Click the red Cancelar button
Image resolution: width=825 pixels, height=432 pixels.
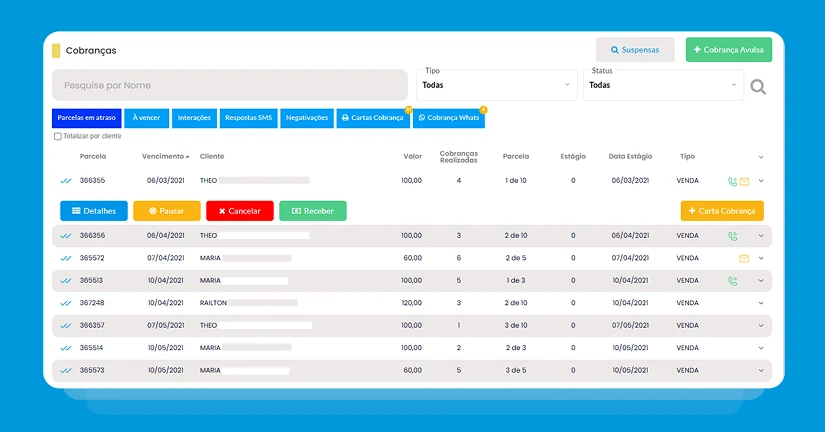pos(239,211)
